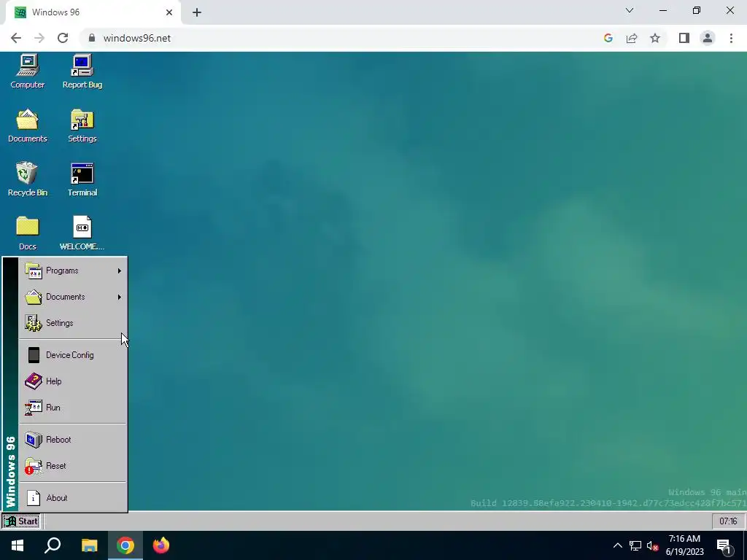This screenshot has height=560, width=747.
Task: Expand Documents in the Start menu
Action: tap(72, 297)
